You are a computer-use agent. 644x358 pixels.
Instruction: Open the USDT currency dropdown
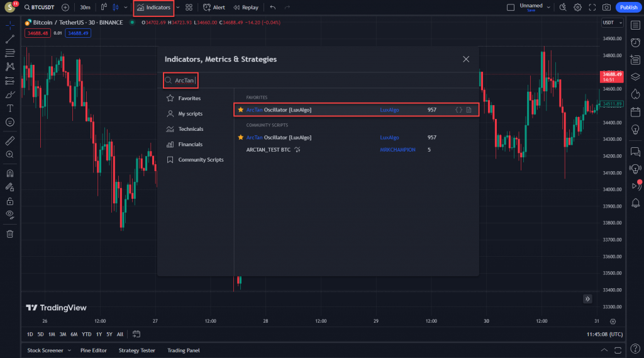pos(612,23)
